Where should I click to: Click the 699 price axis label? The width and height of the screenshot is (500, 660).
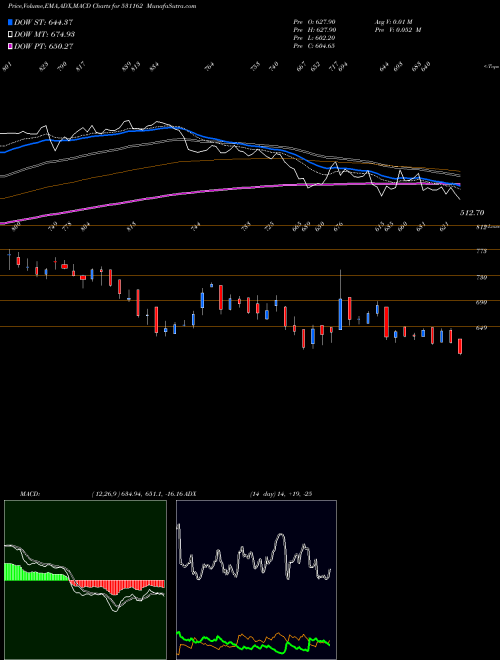[481, 302]
